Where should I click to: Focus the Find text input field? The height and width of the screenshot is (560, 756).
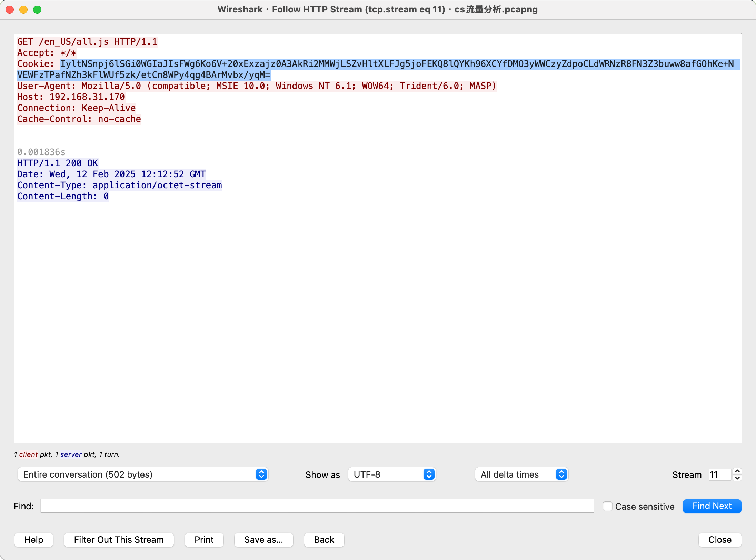click(317, 506)
